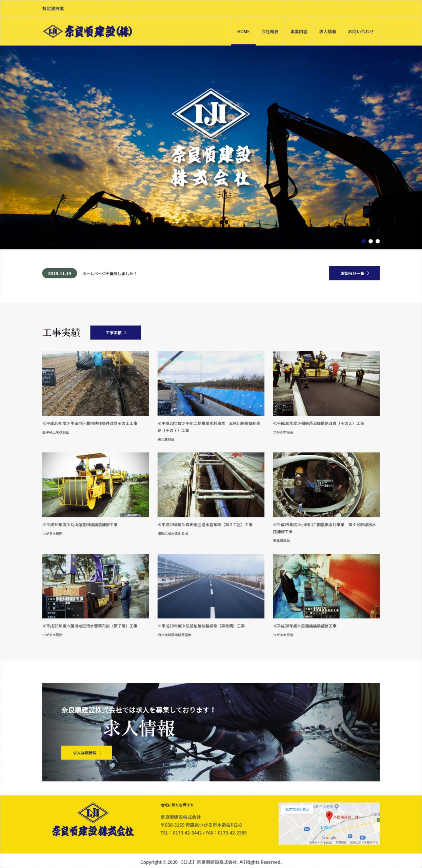Image resolution: width=422 pixels, height=868 pixels.
Task: Open the ホームページを開設しました news link
Action: (x=109, y=274)
